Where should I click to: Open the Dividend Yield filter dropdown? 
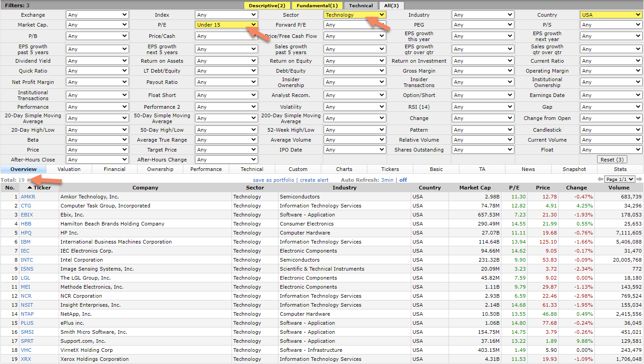(97, 61)
